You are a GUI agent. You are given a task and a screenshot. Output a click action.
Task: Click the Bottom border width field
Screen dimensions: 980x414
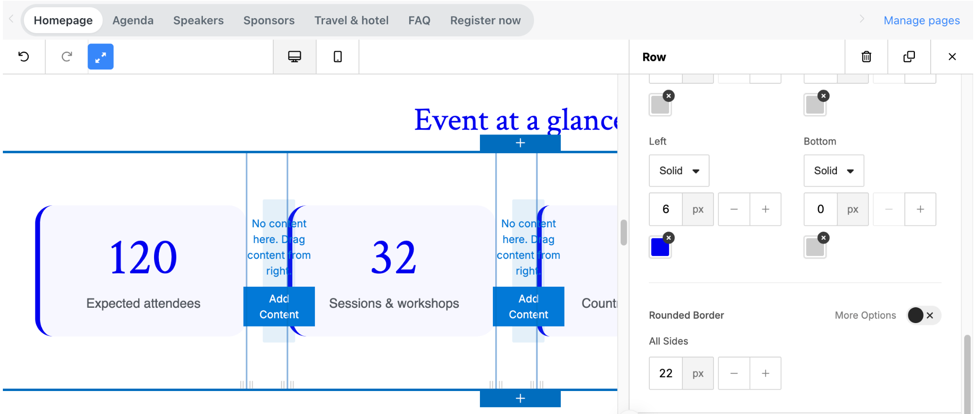tap(820, 209)
